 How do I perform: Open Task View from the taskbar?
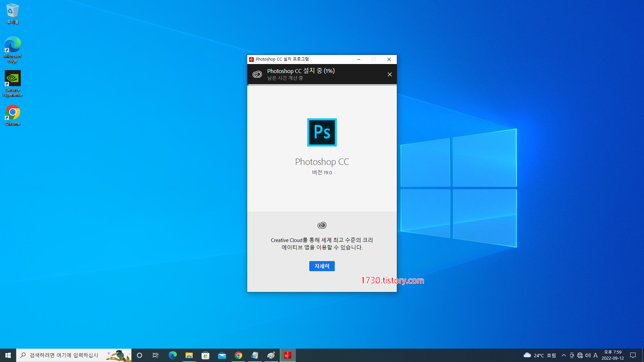(x=156, y=355)
